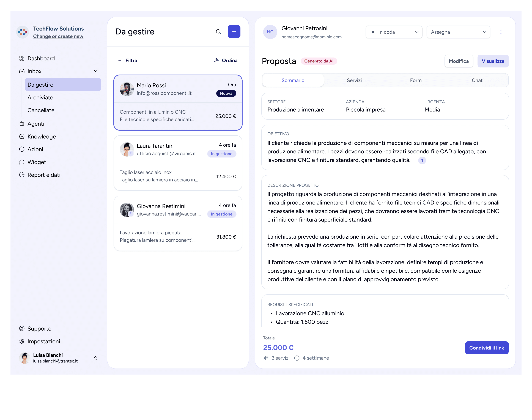Viewport: 532px width, 420px height.
Task: Open the In coda status dropdown
Action: coord(394,32)
